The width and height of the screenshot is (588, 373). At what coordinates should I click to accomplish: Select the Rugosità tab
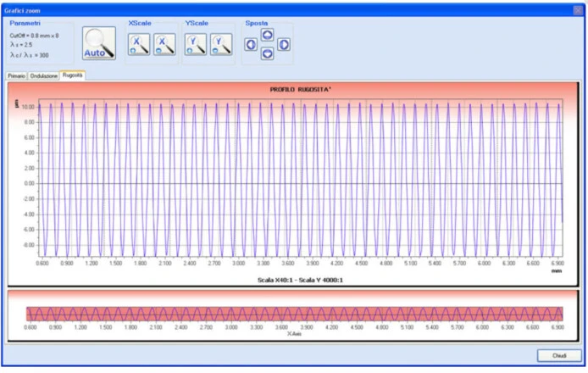tap(73, 75)
